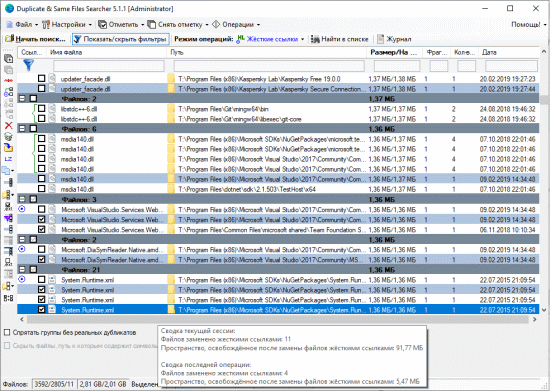Screen dimensions: 550x391
Task: Click the create hard link sidebar icon
Action: coord(8,92)
